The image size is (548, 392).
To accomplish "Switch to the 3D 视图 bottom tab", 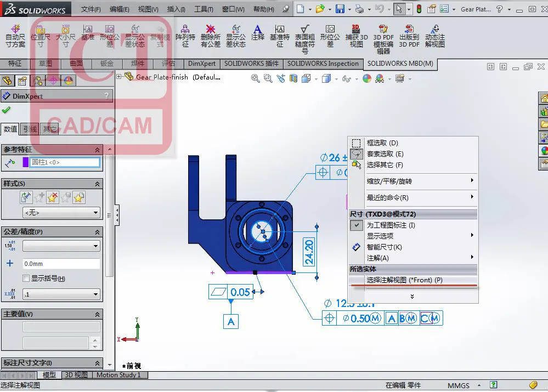I will (x=76, y=375).
